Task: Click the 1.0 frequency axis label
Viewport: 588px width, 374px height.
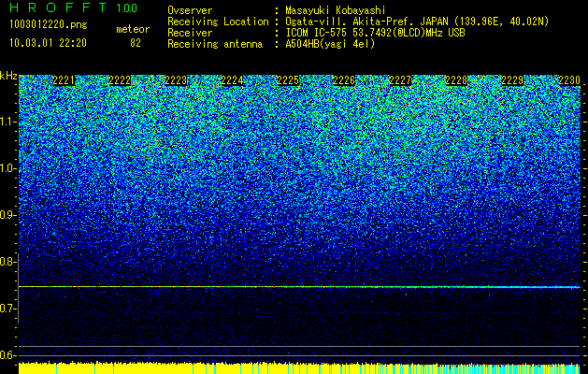Action: [7, 168]
